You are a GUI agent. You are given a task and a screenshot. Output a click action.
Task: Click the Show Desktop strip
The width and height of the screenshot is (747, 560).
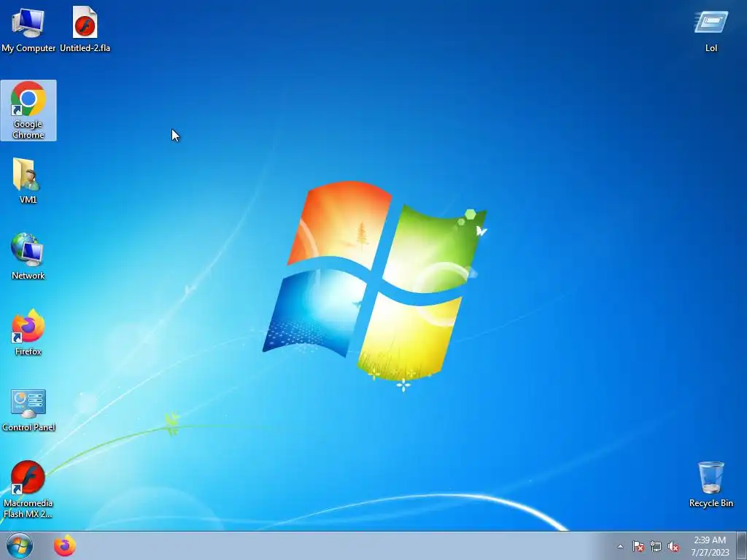(x=742, y=545)
